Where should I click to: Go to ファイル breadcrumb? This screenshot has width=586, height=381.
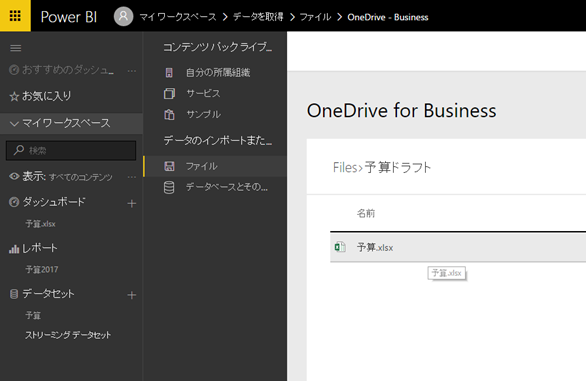tap(315, 17)
